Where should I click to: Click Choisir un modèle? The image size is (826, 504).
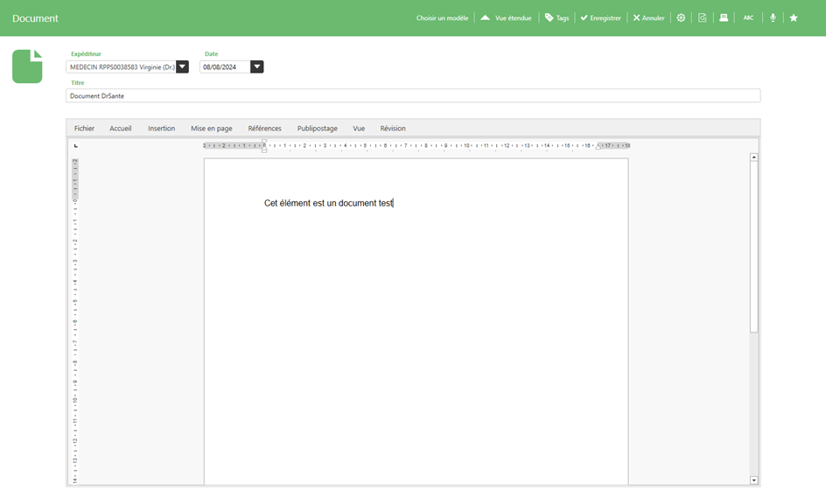442,17
